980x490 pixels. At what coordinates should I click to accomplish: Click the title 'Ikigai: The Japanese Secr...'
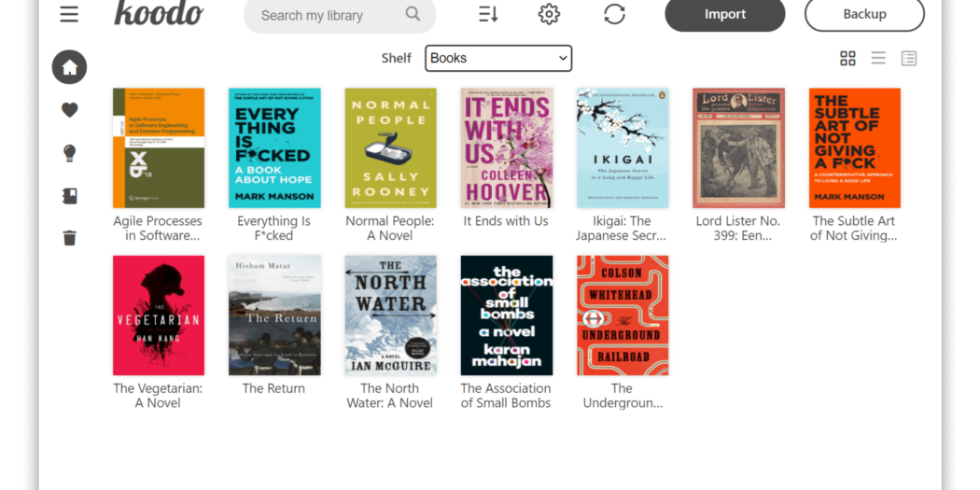(622, 228)
